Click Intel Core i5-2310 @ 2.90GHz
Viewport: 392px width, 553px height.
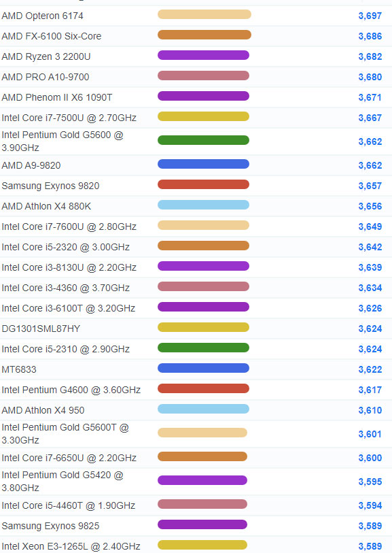pos(65,350)
